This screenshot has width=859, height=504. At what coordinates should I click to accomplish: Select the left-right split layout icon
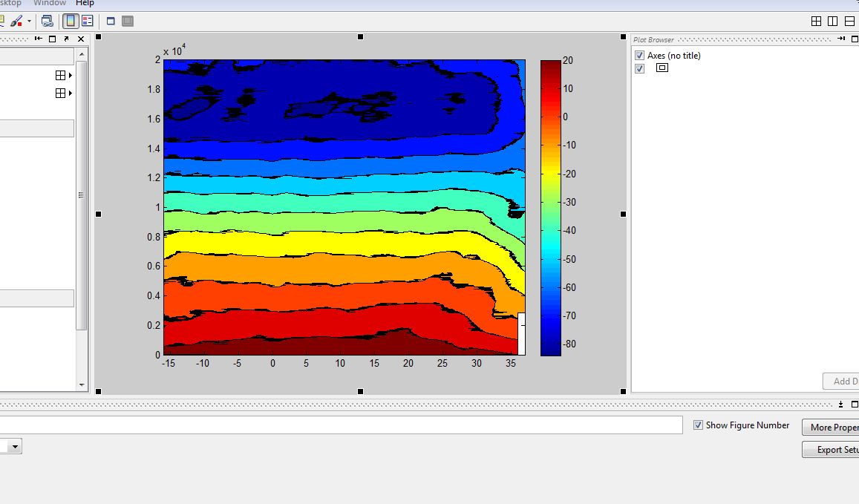[x=832, y=22]
